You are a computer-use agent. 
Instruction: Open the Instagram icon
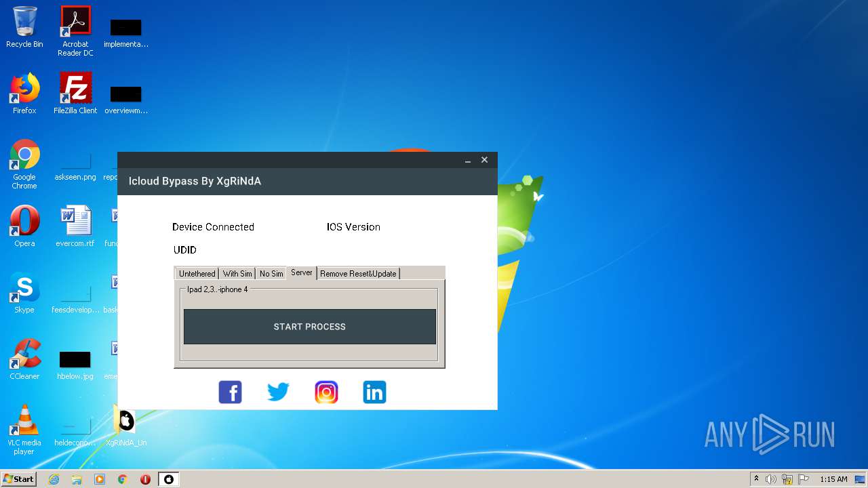(x=326, y=392)
